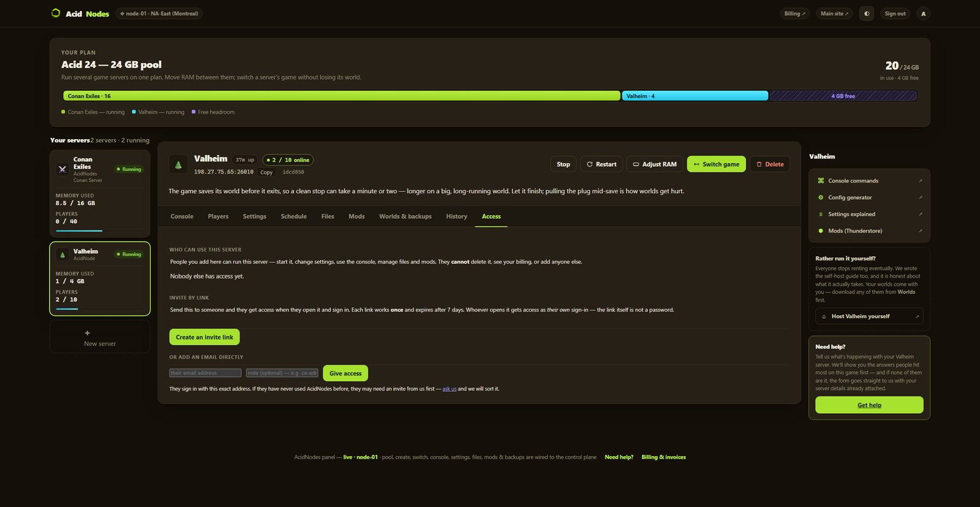This screenshot has height=507, width=980.
Task: Click the Conan Exiles 16 GB pool bar segment
Action: click(x=342, y=96)
